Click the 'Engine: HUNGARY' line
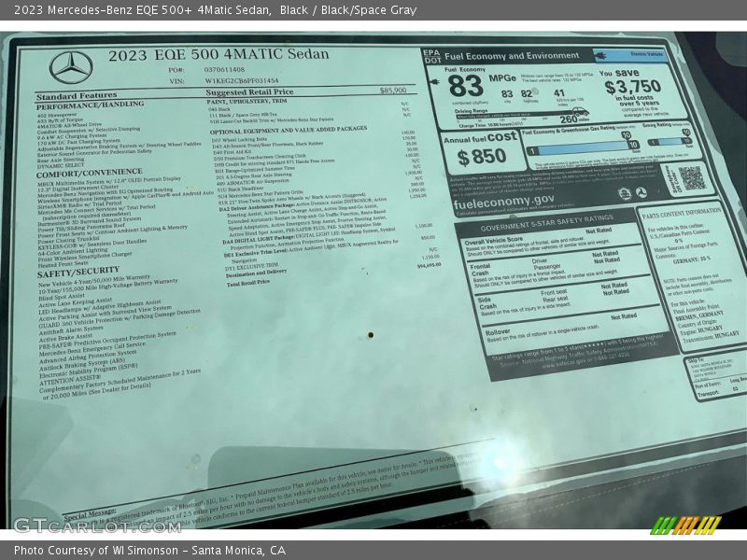The image size is (747, 560). point(701,330)
